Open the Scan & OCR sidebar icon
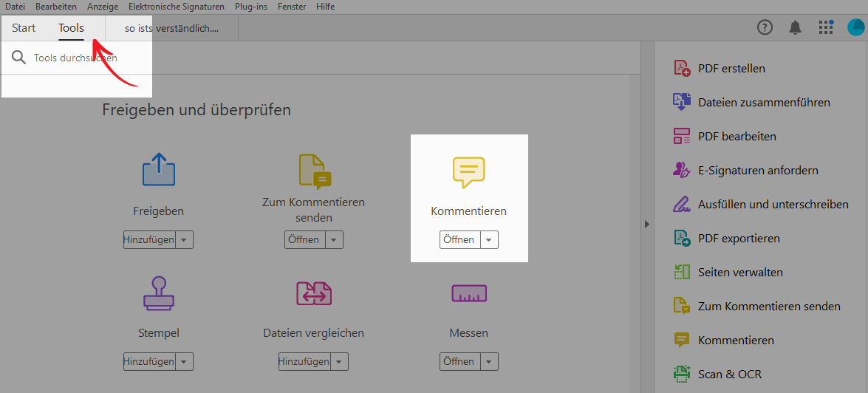The width and height of the screenshot is (868, 393). click(x=681, y=374)
